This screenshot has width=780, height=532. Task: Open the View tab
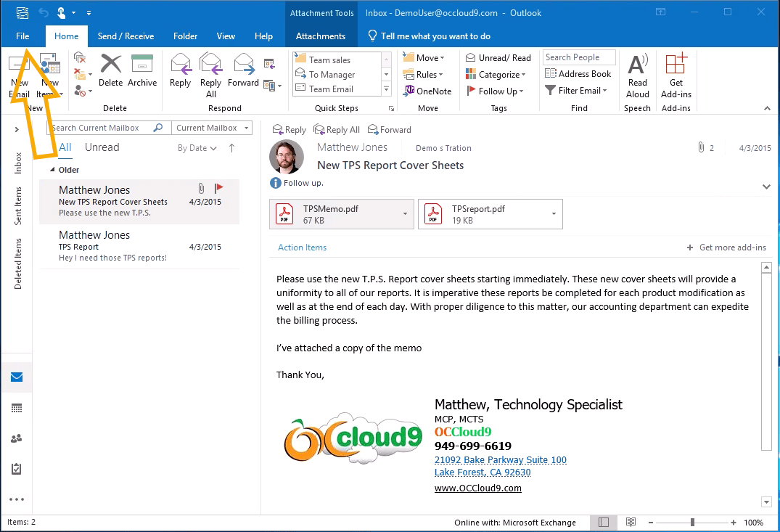pos(226,36)
